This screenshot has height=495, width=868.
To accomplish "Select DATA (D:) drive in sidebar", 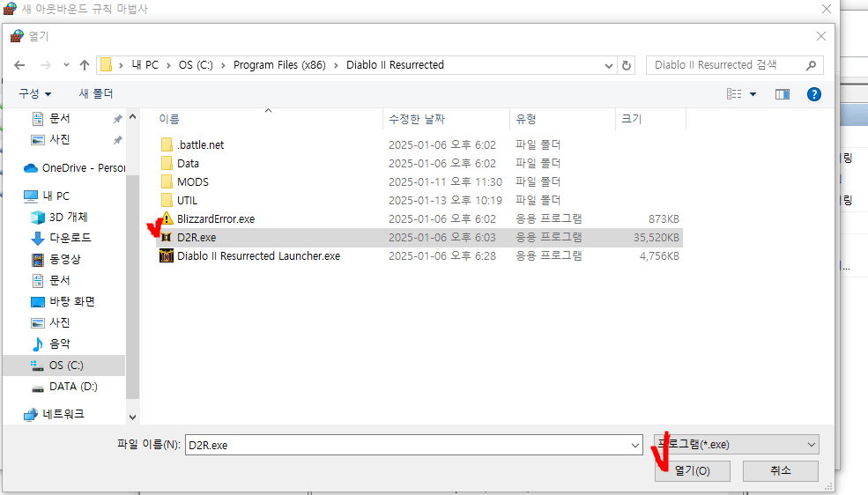I will tap(64, 387).
